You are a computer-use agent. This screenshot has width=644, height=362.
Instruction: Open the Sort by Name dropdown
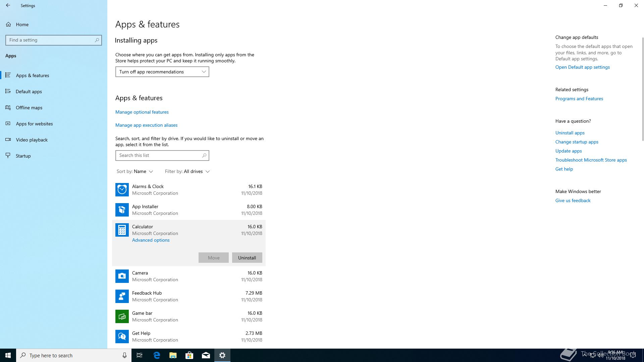click(x=135, y=172)
